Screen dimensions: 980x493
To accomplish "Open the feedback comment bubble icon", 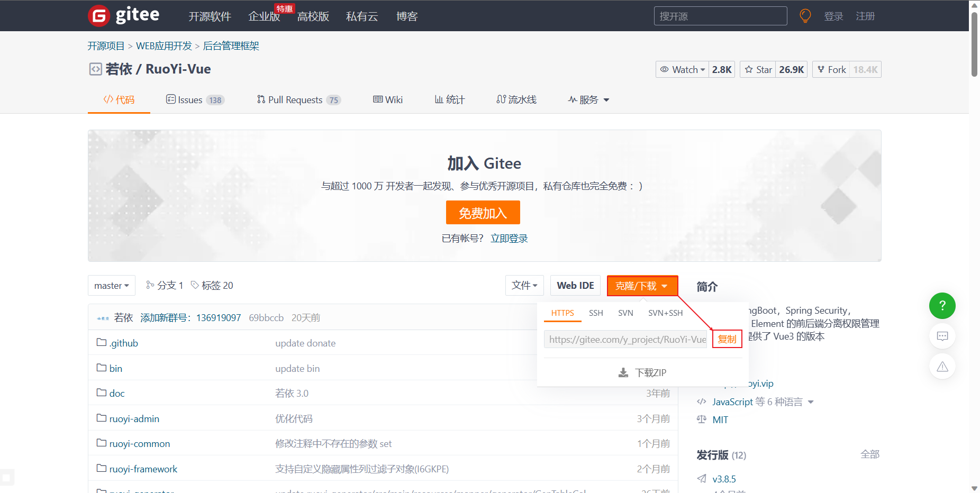I will click(942, 336).
